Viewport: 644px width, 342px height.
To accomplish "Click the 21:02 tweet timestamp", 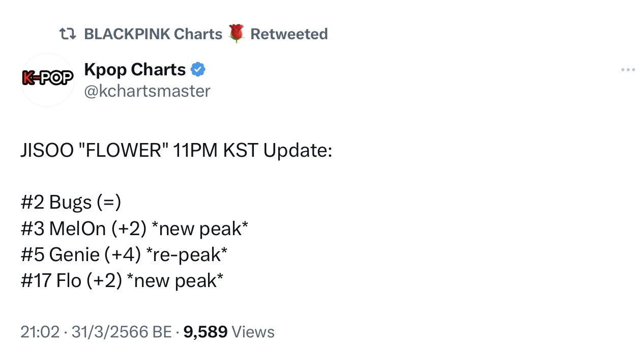I will (x=40, y=332).
